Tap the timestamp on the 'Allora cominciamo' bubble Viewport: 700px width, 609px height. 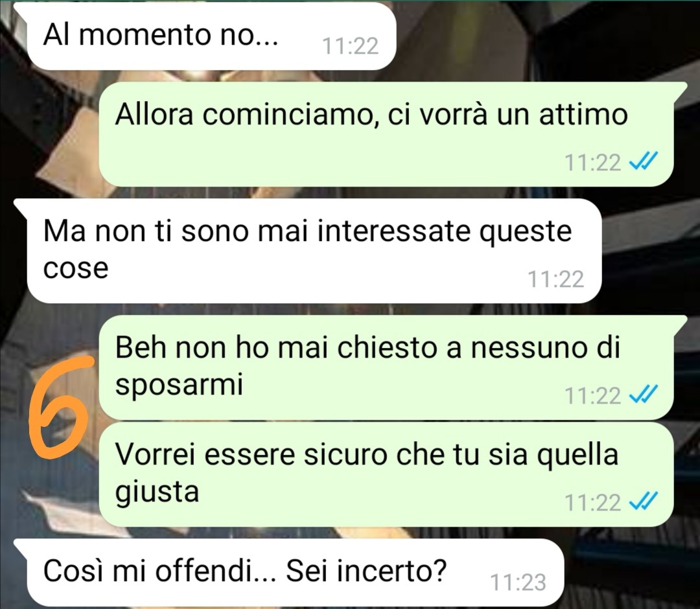593,163
